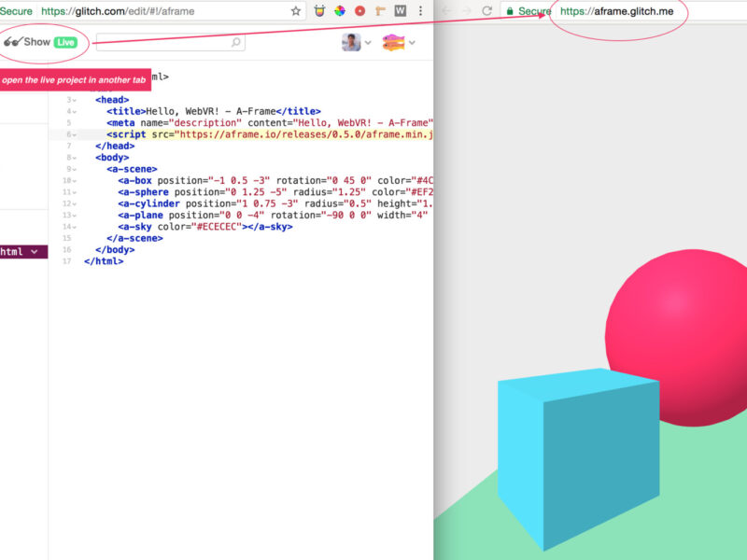Image resolution: width=747 pixels, height=560 pixels.
Task: Click the meta name "description" value
Action: point(205,123)
